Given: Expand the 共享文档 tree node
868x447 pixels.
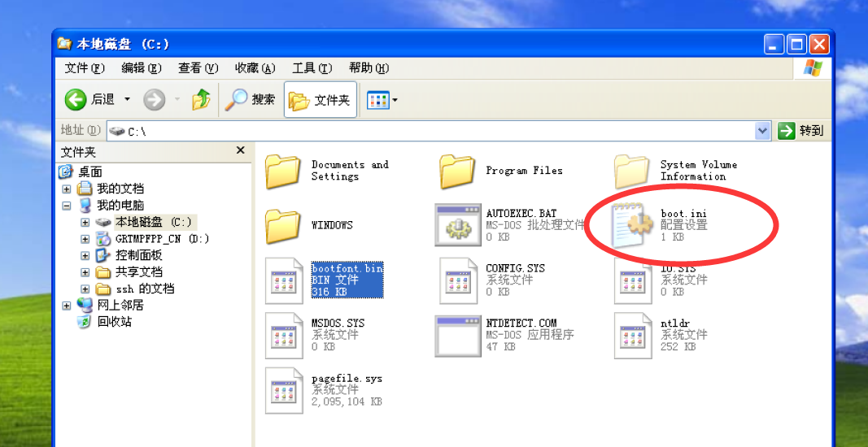Looking at the screenshot, I should (85, 272).
